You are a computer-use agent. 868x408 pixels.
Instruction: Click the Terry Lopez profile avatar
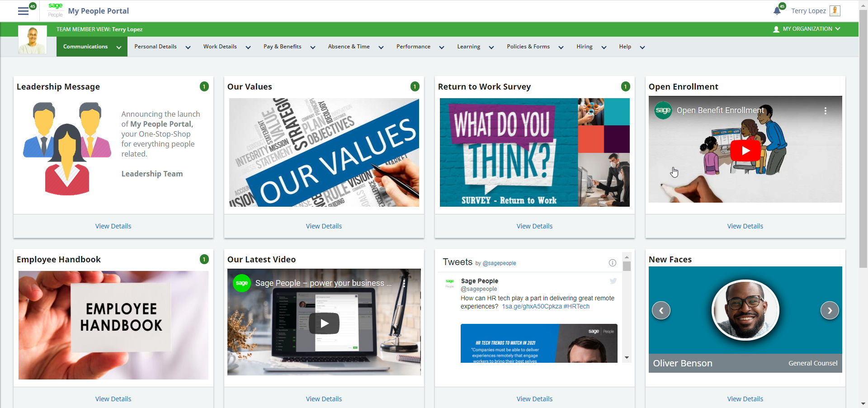tap(836, 10)
